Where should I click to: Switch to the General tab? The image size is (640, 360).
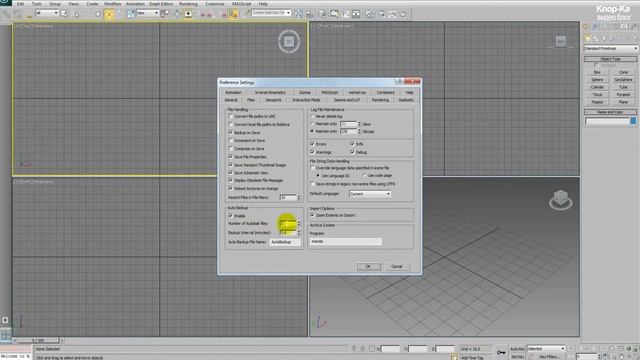(231, 100)
